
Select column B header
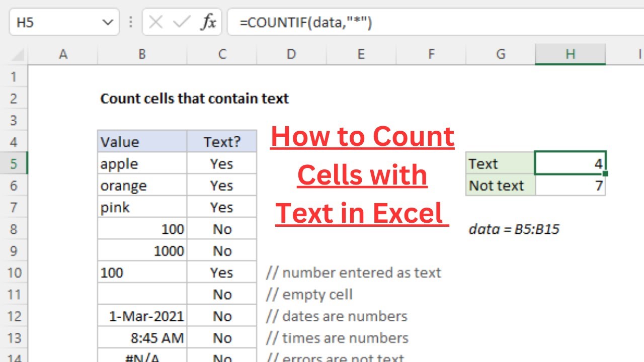click(x=142, y=54)
